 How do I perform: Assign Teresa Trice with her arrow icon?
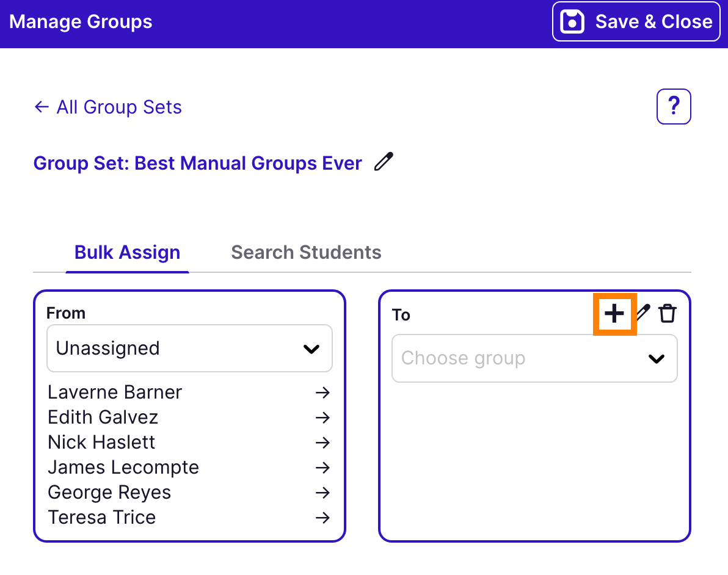(322, 518)
